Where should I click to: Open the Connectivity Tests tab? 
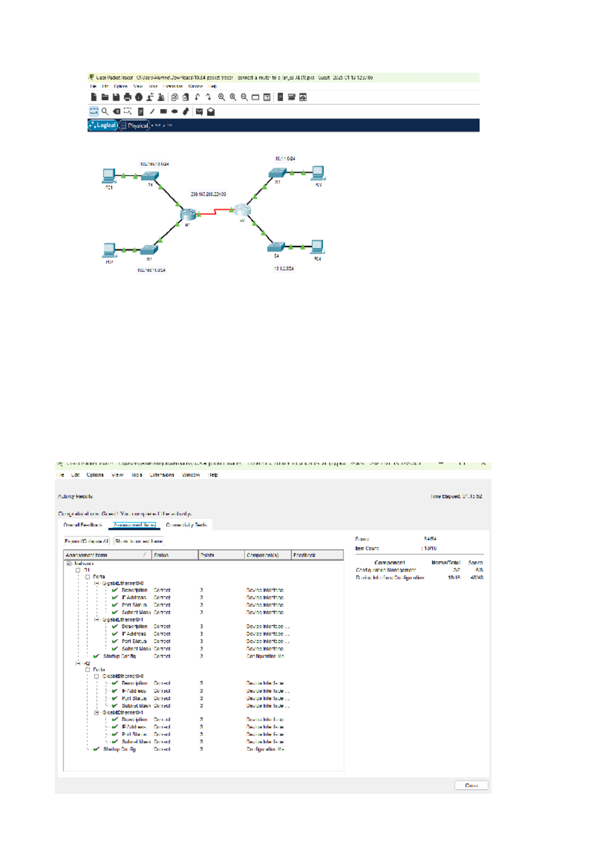[186, 525]
